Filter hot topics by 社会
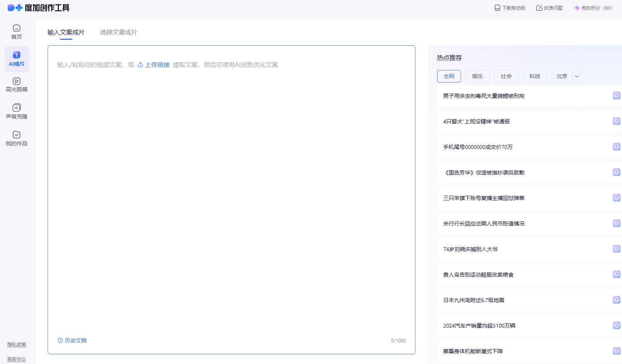The height and width of the screenshot is (364, 622). (x=506, y=76)
